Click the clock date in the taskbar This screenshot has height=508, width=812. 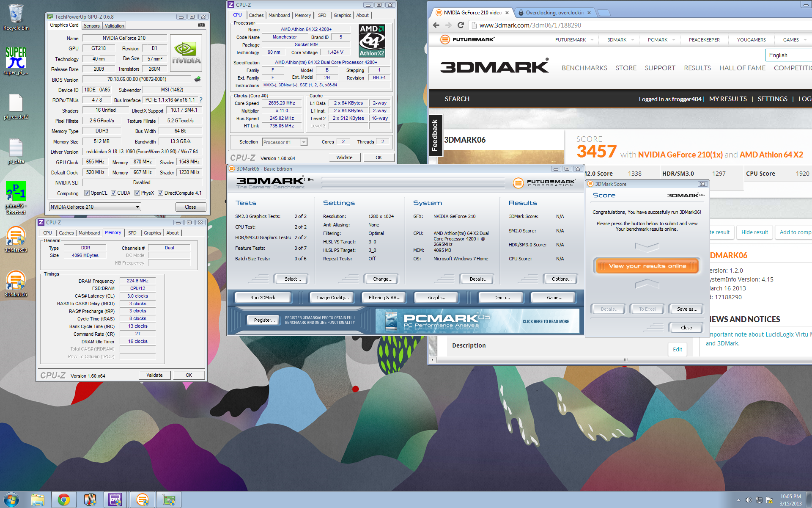(x=790, y=500)
